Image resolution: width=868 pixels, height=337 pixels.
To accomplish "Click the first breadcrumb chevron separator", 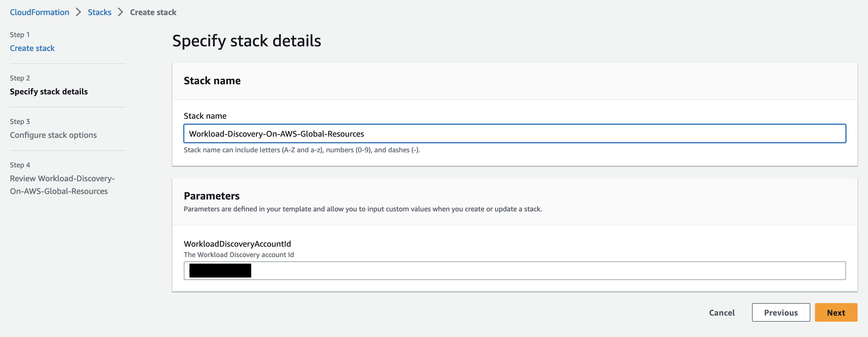I will click(79, 12).
